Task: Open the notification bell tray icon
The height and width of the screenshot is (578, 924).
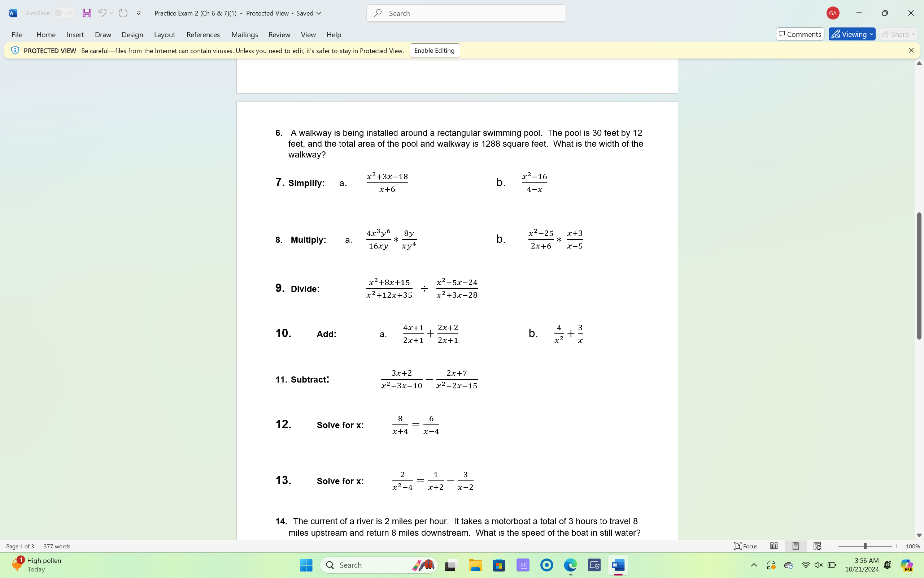Action: [x=887, y=565]
